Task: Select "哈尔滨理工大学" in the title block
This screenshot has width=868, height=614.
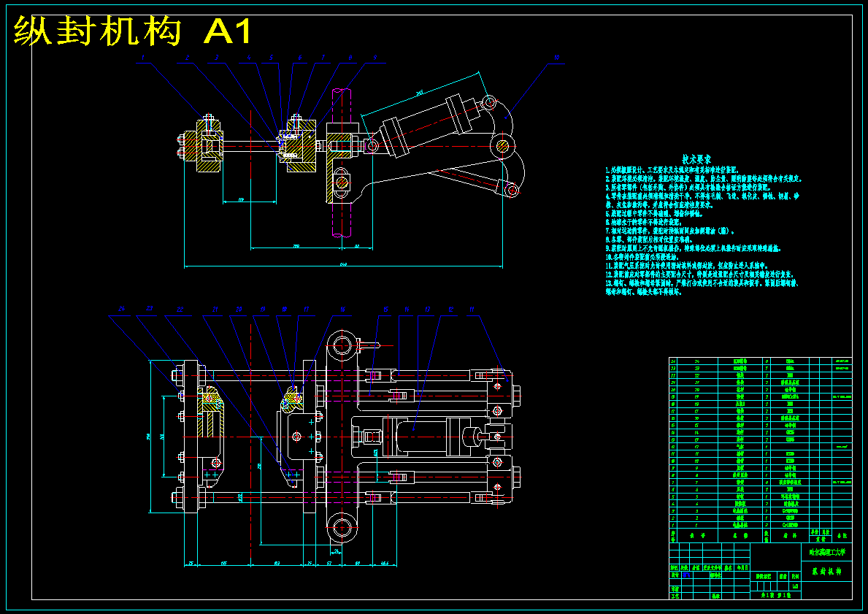Action: pos(827,552)
